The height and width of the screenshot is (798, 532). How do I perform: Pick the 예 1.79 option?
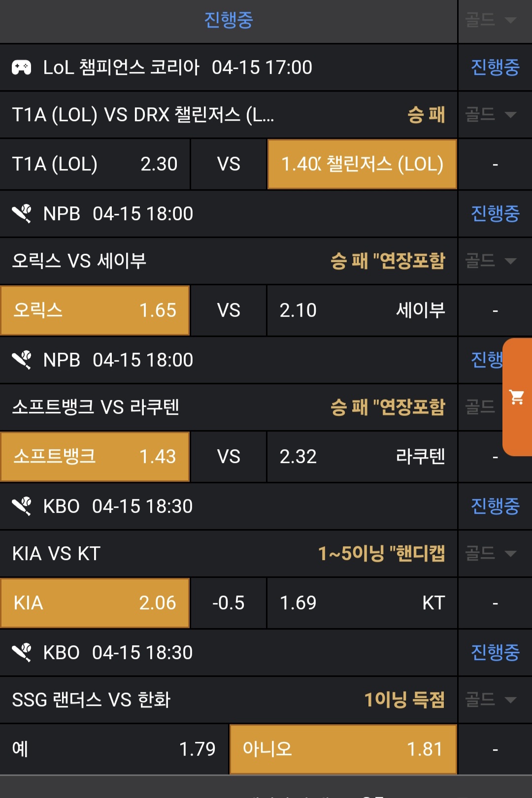tap(114, 749)
